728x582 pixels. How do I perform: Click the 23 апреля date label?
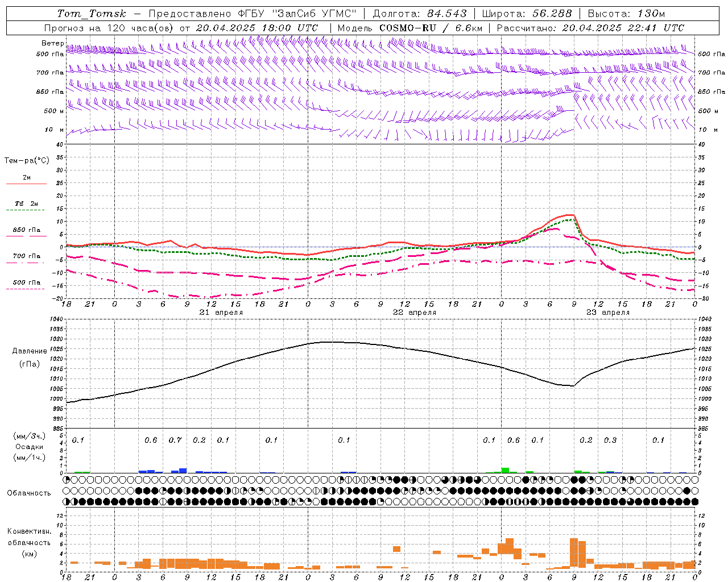coord(607,313)
